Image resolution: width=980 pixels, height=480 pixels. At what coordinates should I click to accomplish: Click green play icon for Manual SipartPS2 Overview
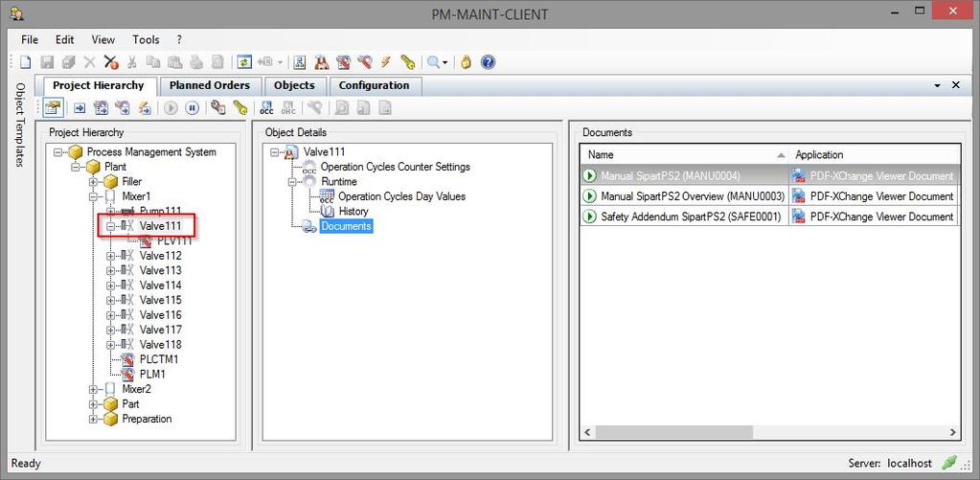pyautogui.click(x=589, y=196)
